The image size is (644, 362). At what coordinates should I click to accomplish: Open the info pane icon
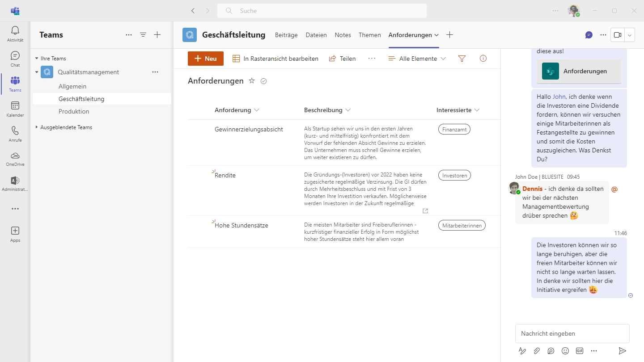tap(483, 59)
